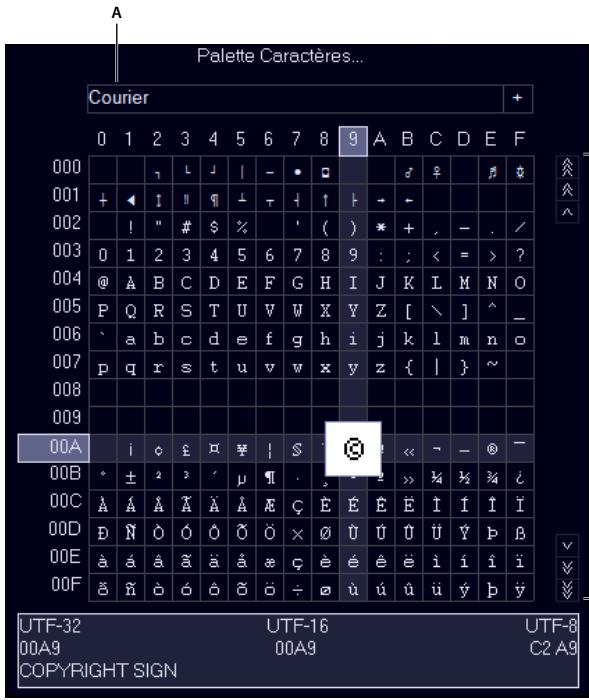Select uppercase Ñ in row 00D
Image resolution: width=589 pixels, height=700 pixels.
tap(130, 533)
